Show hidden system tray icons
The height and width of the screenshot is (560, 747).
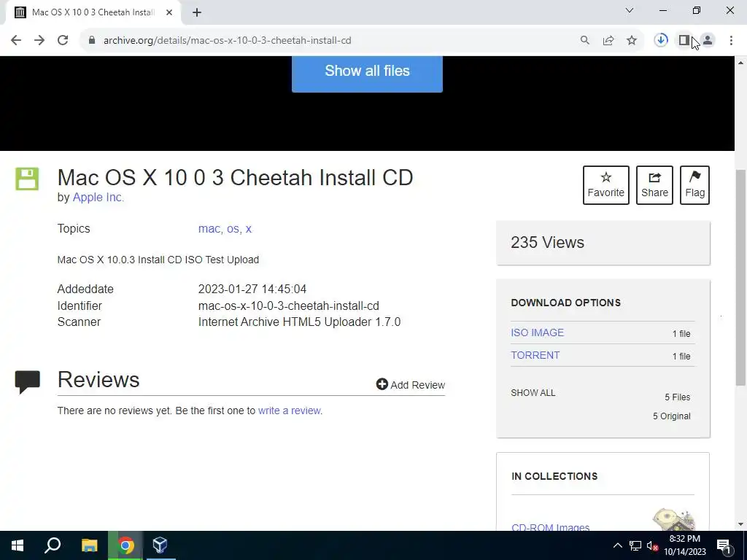point(617,545)
